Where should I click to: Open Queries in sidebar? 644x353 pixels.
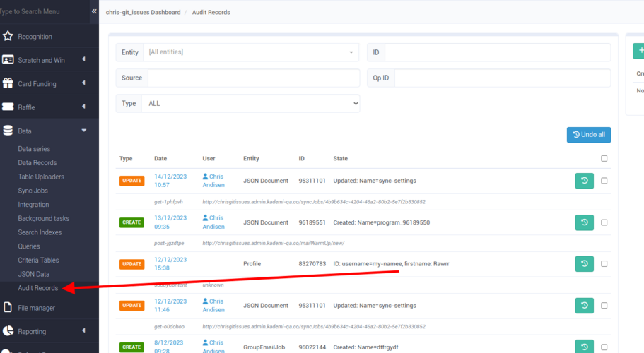click(x=29, y=246)
